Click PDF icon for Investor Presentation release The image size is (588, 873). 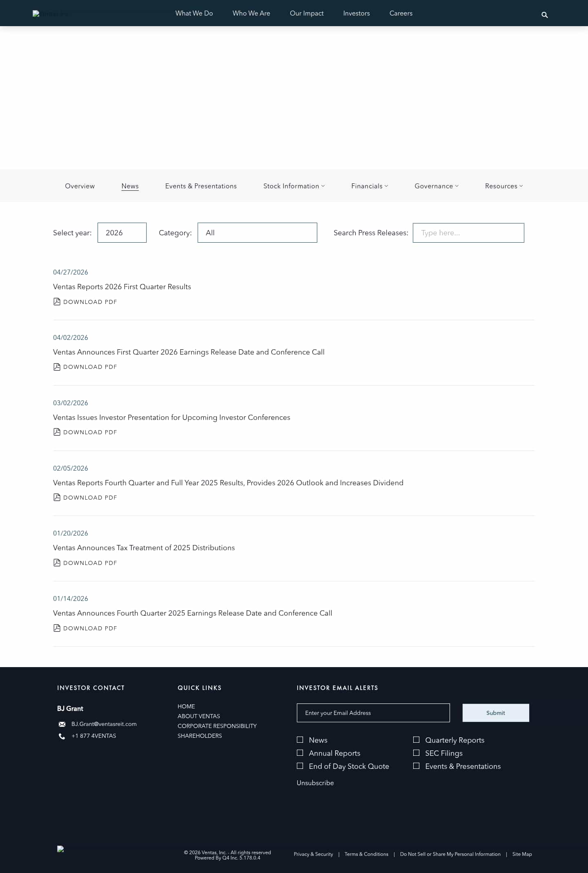pos(57,432)
